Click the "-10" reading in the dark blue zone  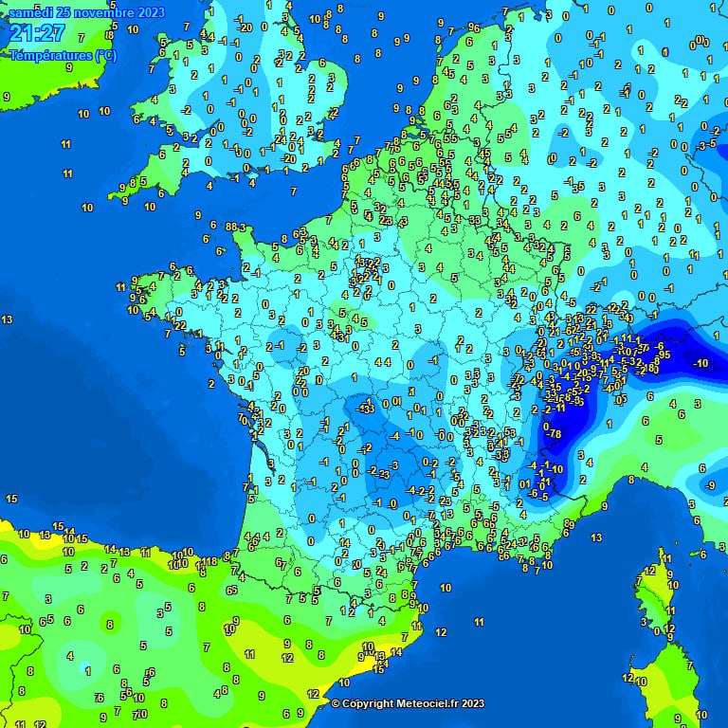(x=701, y=364)
